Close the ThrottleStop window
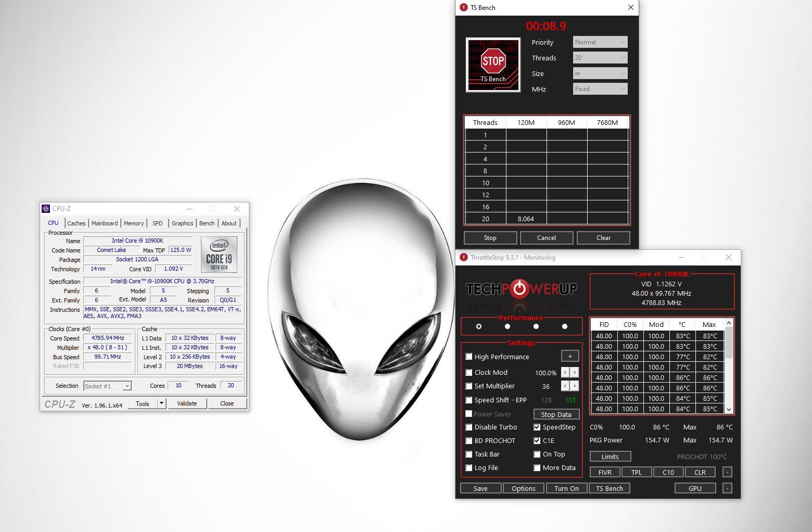The width and height of the screenshot is (812, 532). pos(729,257)
